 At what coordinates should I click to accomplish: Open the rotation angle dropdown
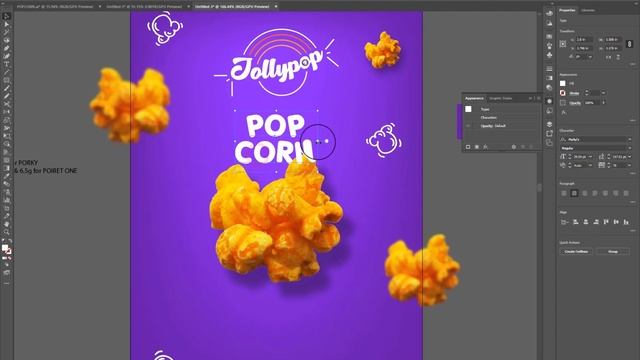[590, 57]
